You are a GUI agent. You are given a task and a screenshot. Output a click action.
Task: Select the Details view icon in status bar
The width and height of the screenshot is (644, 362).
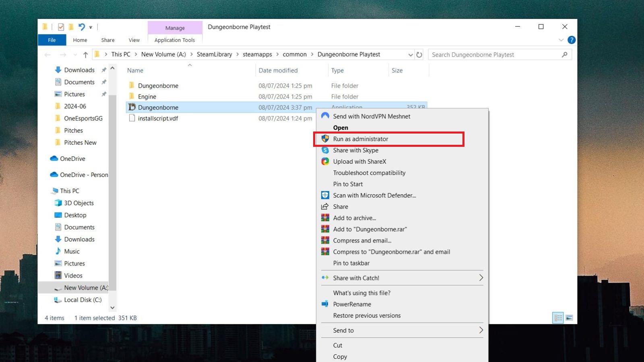[558, 318]
